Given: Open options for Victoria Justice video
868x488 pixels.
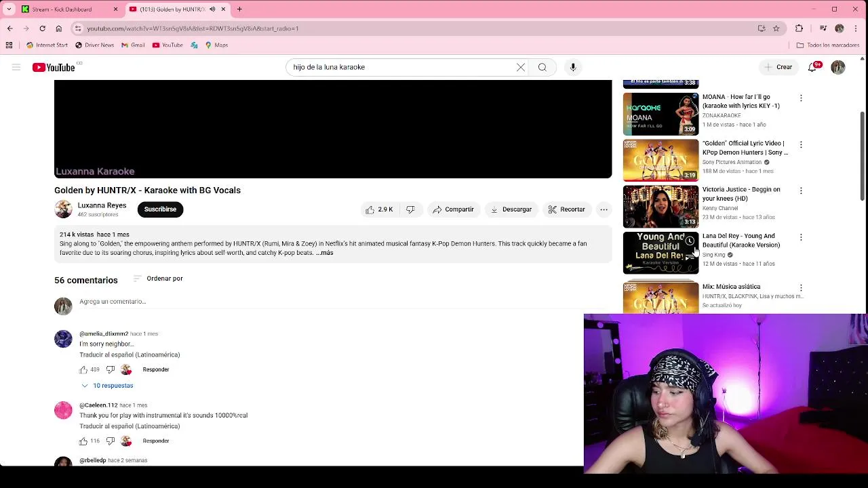Looking at the screenshot, I should (x=801, y=190).
